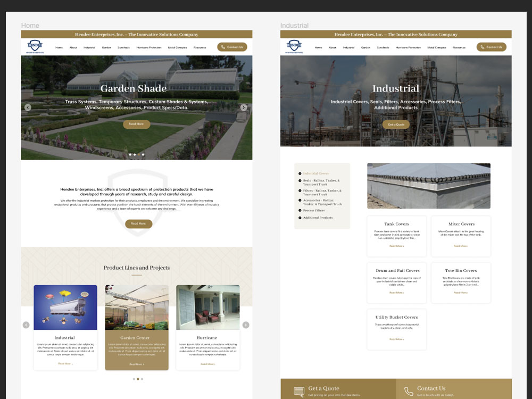
Task: Select Industrial Covers in sidebar list
Action: pos(316,173)
